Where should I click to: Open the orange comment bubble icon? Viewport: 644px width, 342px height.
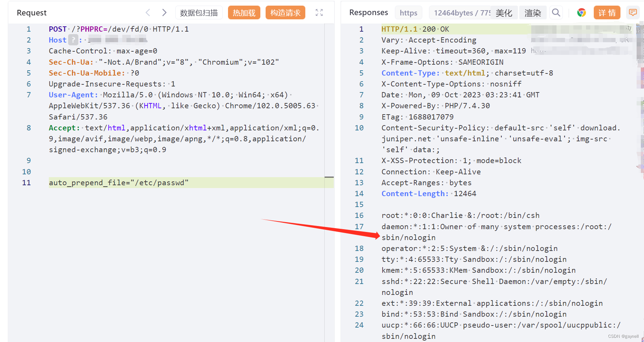pyautogui.click(x=633, y=13)
